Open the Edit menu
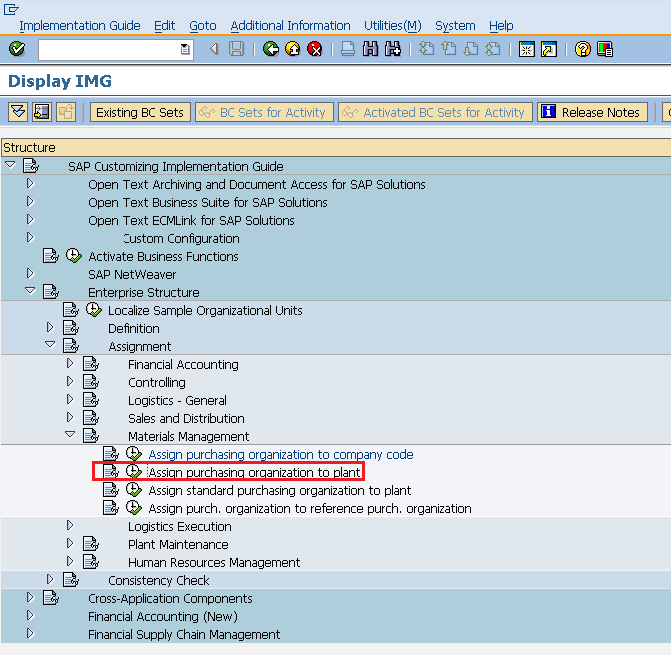 pos(164,26)
